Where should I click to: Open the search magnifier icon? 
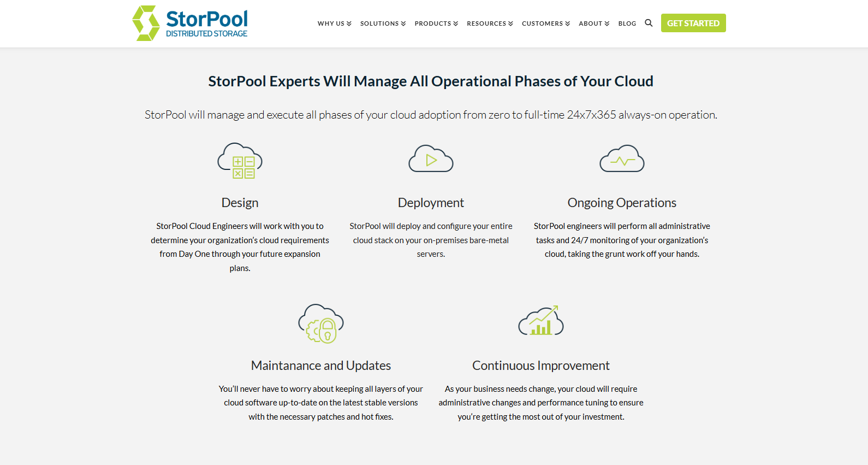tap(649, 23)
